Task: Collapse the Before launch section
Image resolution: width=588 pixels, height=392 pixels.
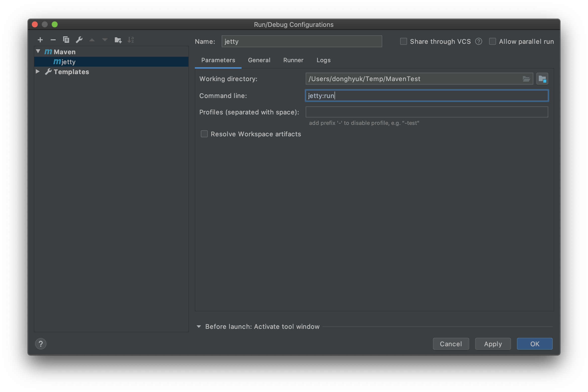Action: 199,327
